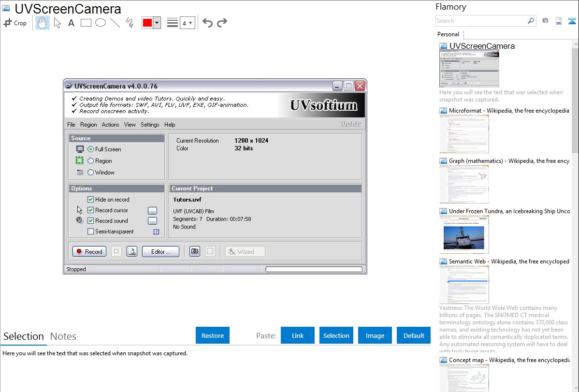
Task: Click the red color swatch
Action: click(147, 23)
